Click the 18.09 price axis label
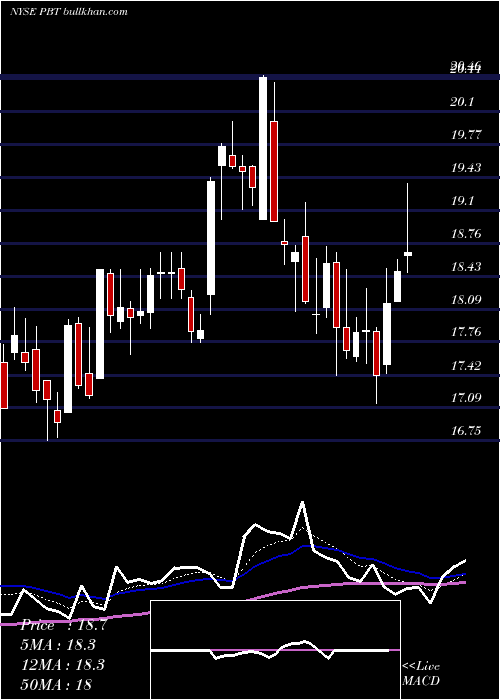 tap(466, 299)
